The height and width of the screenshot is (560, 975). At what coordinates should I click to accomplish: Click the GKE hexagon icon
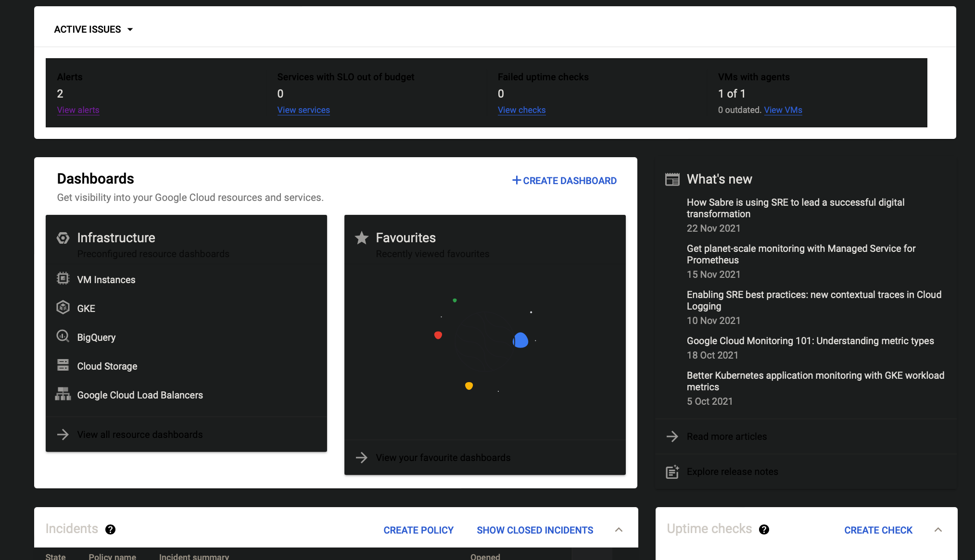(x=63, y=308)
